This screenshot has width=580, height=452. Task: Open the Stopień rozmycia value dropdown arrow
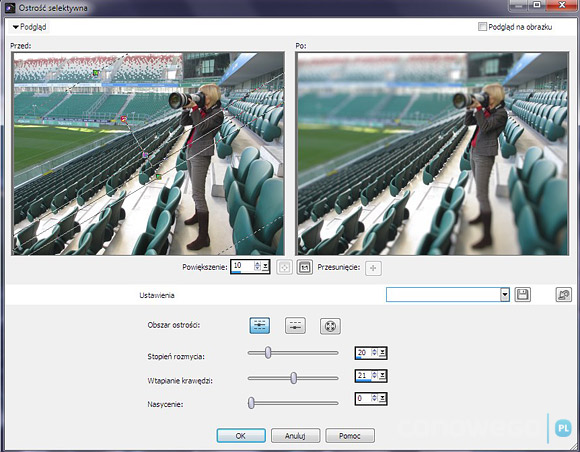click(x=382, y=353)
